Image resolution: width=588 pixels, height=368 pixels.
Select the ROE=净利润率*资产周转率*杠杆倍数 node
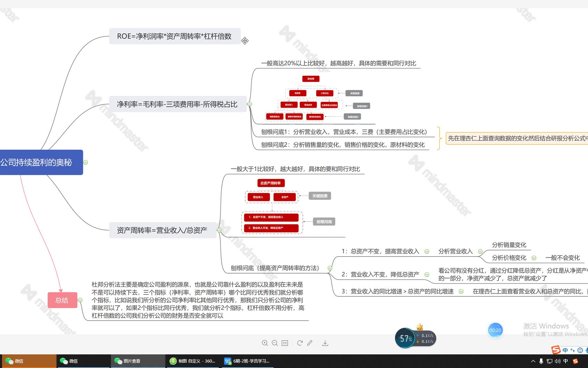[175, 36]
